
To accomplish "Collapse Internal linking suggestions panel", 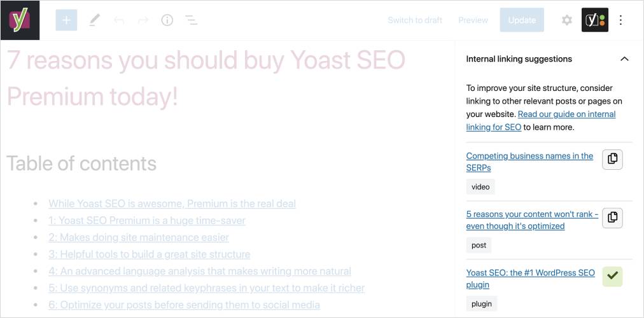I will pos(624,59).
